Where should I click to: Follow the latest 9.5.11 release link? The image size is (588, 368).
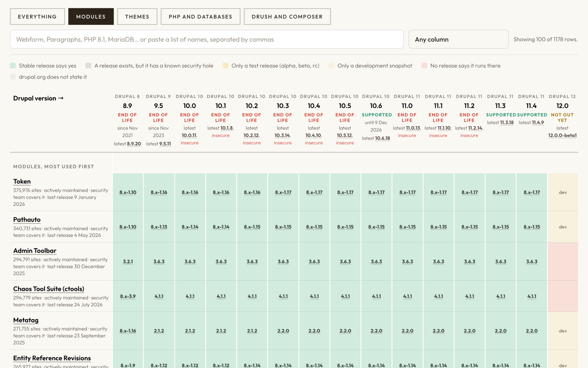click(165, 144)
